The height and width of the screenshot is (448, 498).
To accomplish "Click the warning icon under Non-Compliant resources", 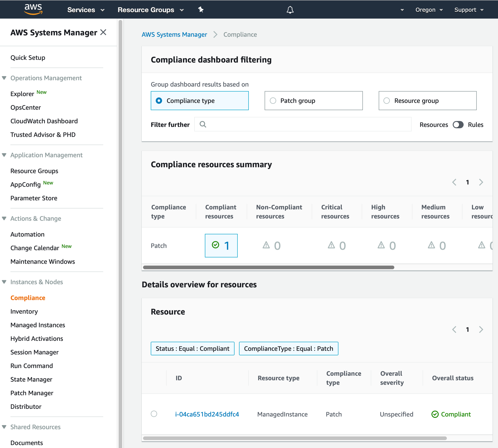I will 266,245.
